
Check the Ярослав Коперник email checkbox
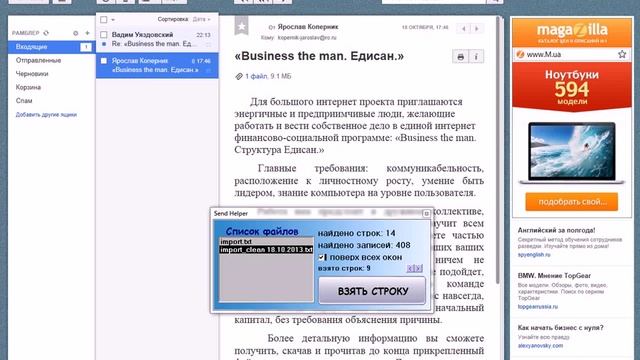click(104, 61)
